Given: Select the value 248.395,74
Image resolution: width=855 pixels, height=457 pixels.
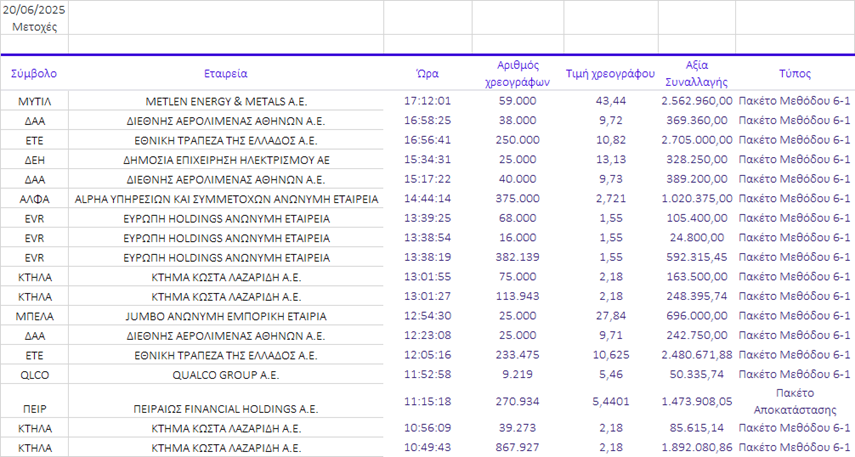Looking at the screenshot, I should pyautogui.click(x=697, y=296).
